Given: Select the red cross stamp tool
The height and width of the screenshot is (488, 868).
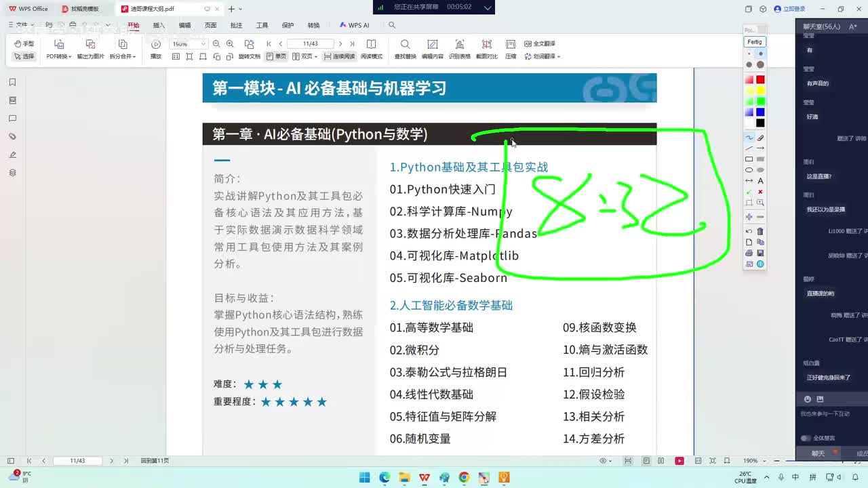Looking at the screenshot, I should [x=760, y=192].
